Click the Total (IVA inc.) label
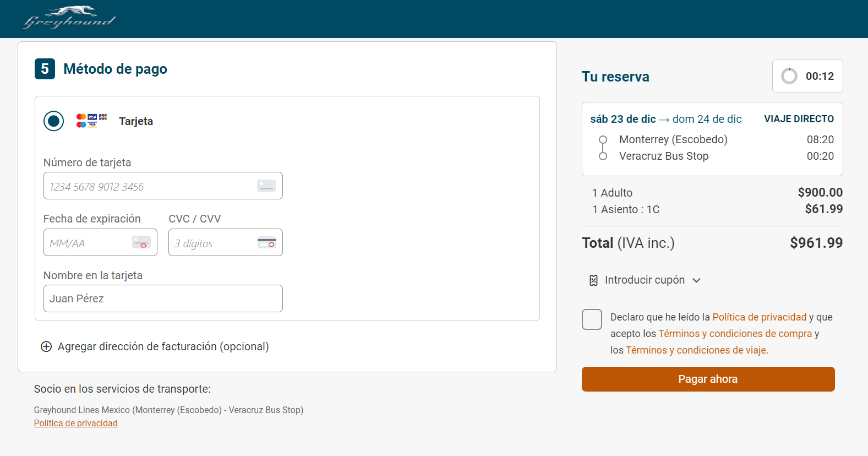This screenshot has height=456, width=868. point(628,243)
